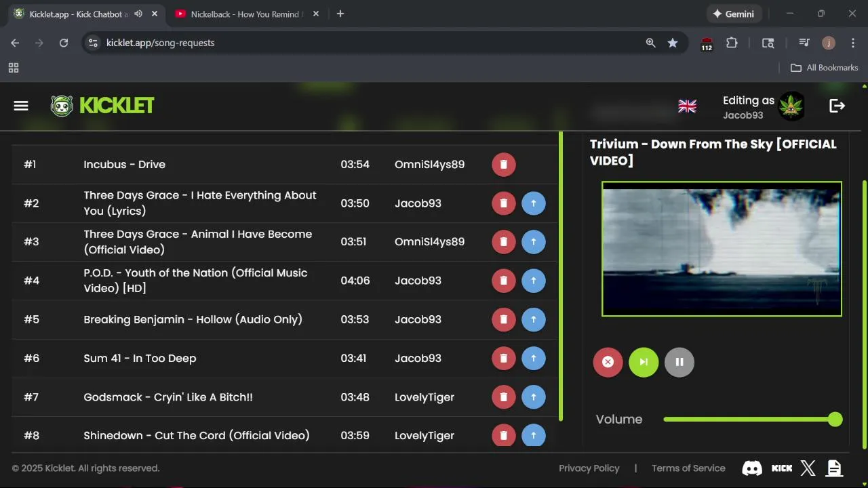868x488 pixels.
Task: Change language via UK flag icon
Action: [x=687, y=106]
